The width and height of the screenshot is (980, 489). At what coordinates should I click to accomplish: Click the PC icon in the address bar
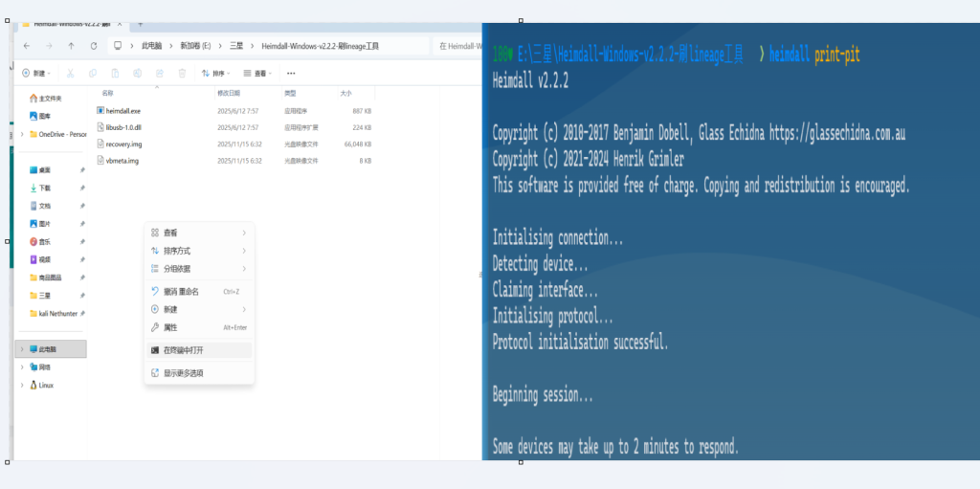tap(117, 46)
